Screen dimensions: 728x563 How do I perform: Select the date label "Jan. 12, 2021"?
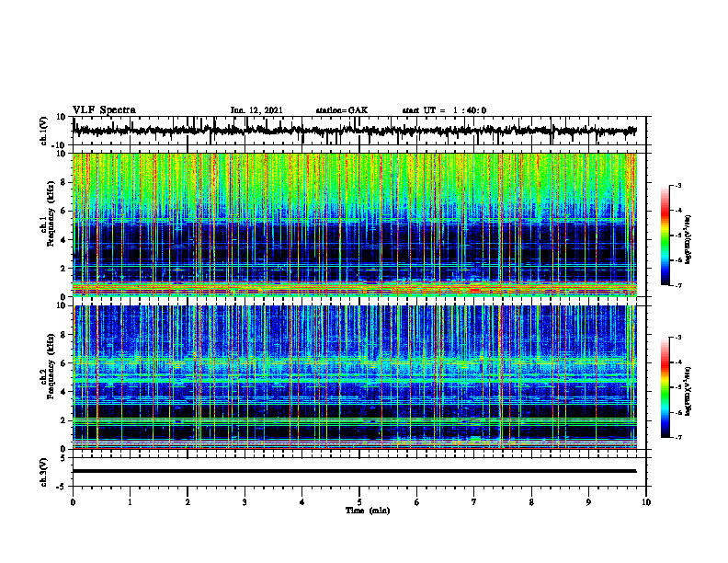(x=256, y=110)
